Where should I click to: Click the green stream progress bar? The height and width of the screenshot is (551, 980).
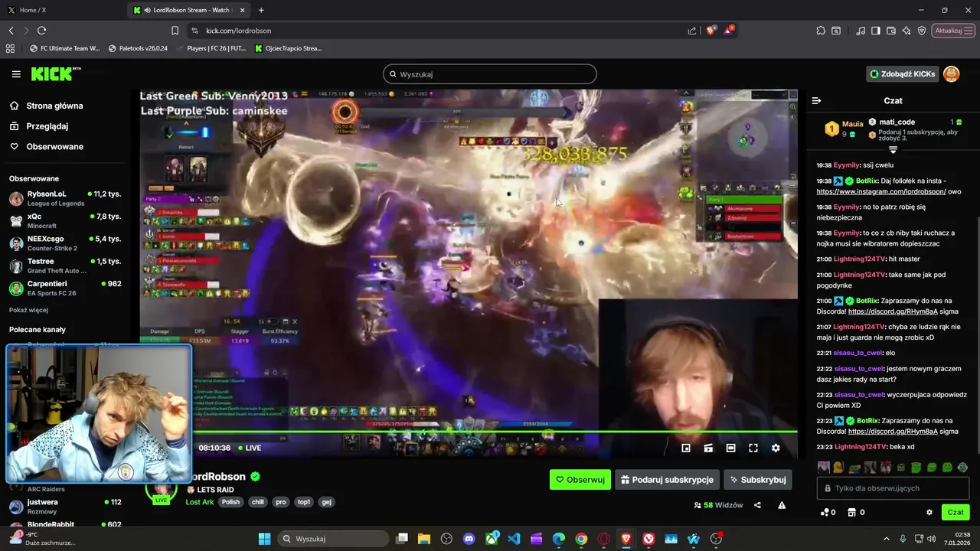pyautogui.click(x=469, y=432)
